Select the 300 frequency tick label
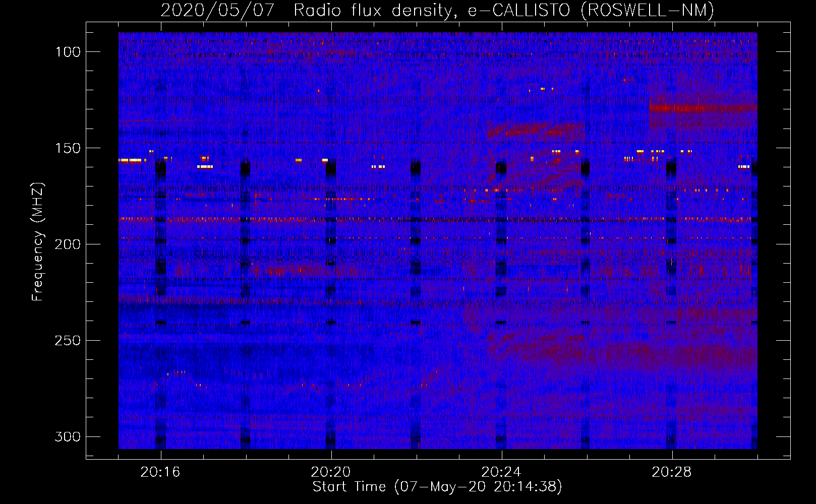 click(68, 436)
